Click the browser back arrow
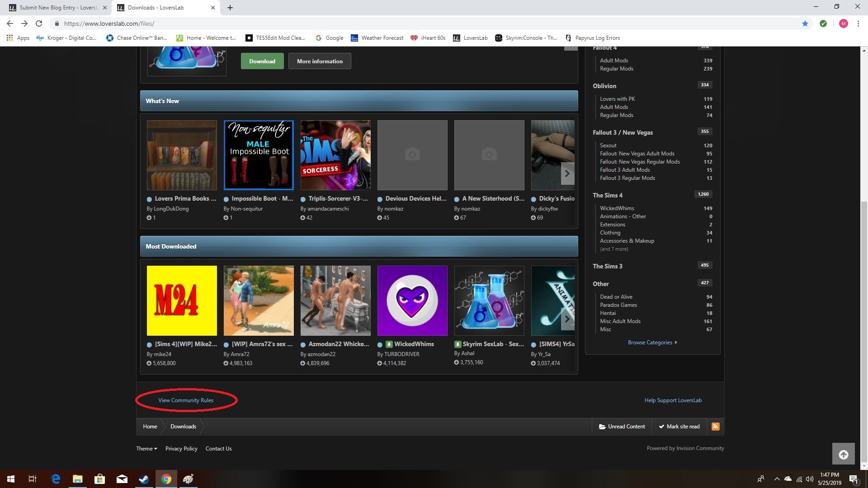 tap(10, 23)
